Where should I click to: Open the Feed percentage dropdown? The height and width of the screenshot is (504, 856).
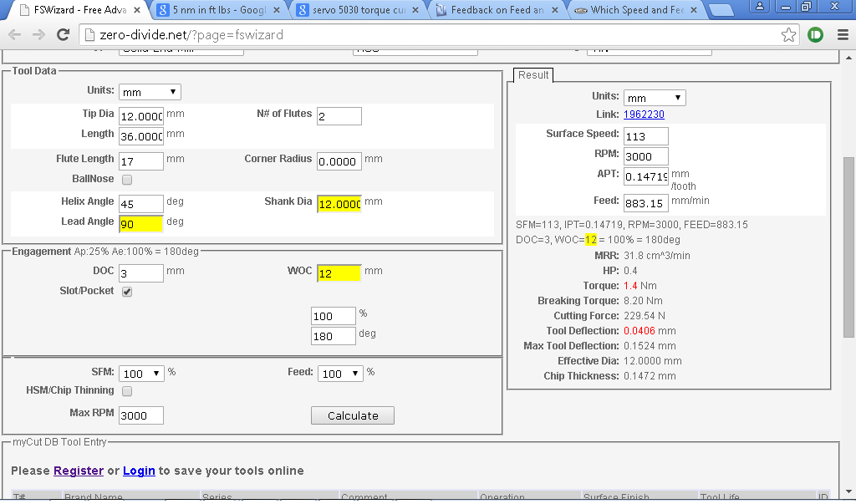click(x=340, y=374)
